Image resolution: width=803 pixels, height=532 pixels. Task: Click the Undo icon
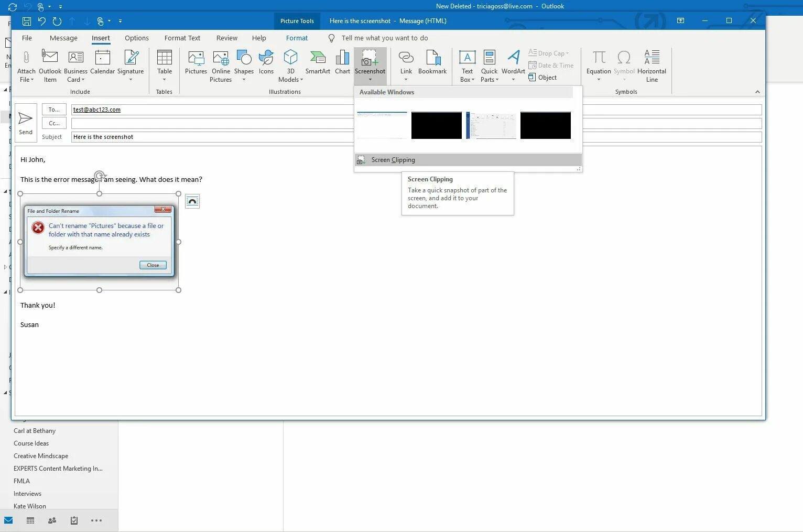click(42, 21)
